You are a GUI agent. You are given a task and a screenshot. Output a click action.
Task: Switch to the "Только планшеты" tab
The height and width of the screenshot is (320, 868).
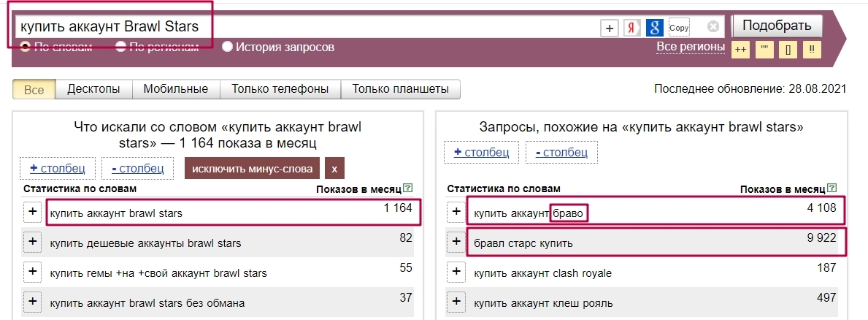pyautogui.click(x=399, y=89)
